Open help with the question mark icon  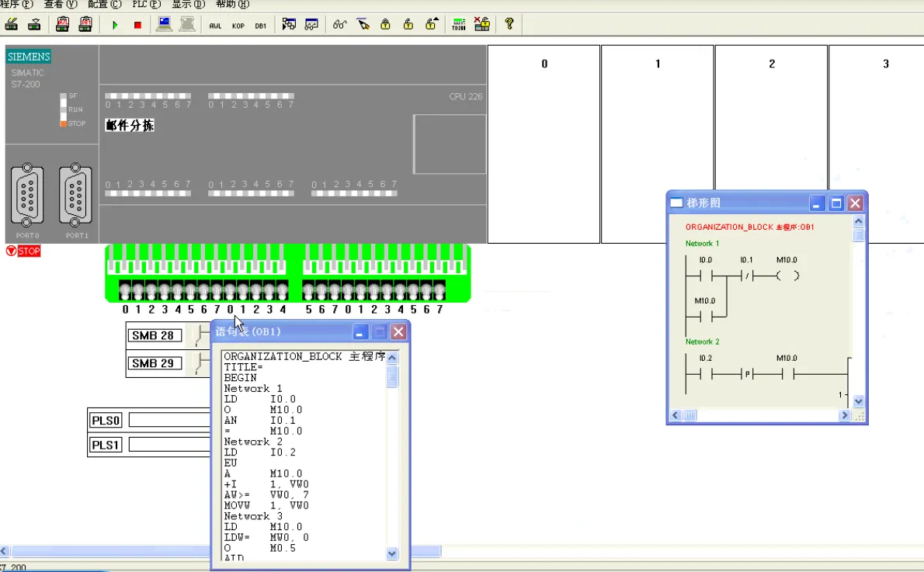pos(509,24)
